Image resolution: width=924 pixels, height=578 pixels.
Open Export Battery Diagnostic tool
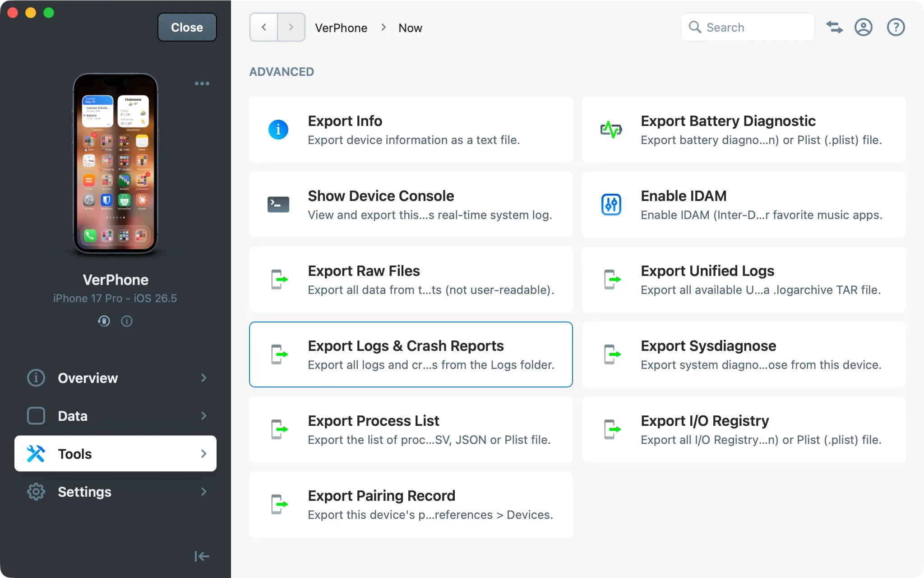744,130
